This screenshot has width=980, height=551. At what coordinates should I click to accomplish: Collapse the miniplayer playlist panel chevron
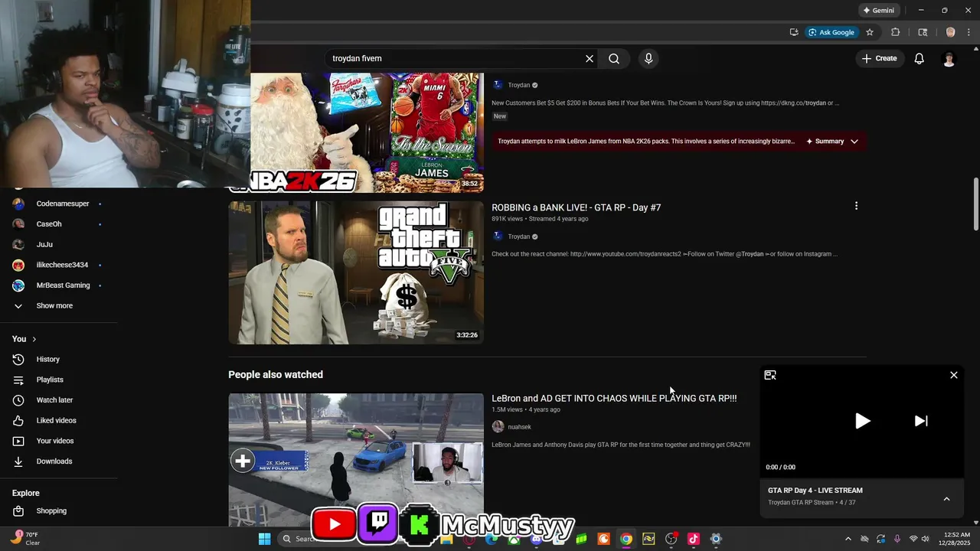(946, 499)
